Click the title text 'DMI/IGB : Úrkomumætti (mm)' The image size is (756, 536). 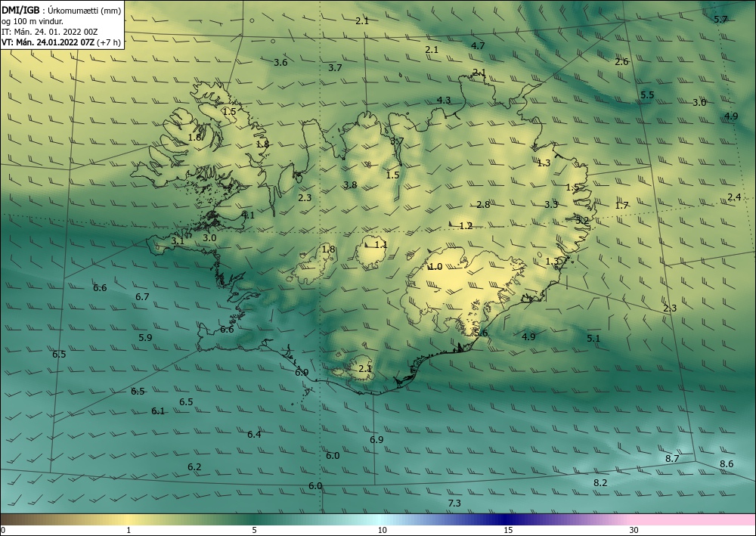[61, 11]
